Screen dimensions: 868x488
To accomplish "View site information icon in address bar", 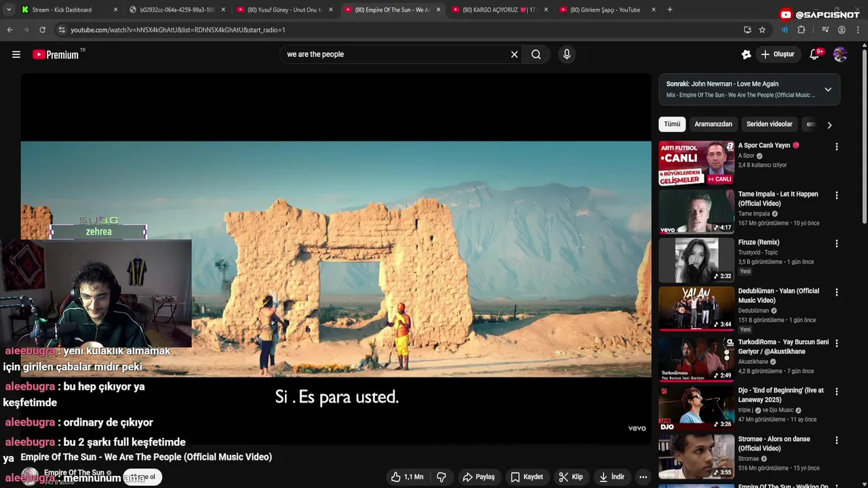I will pos(62,30).
